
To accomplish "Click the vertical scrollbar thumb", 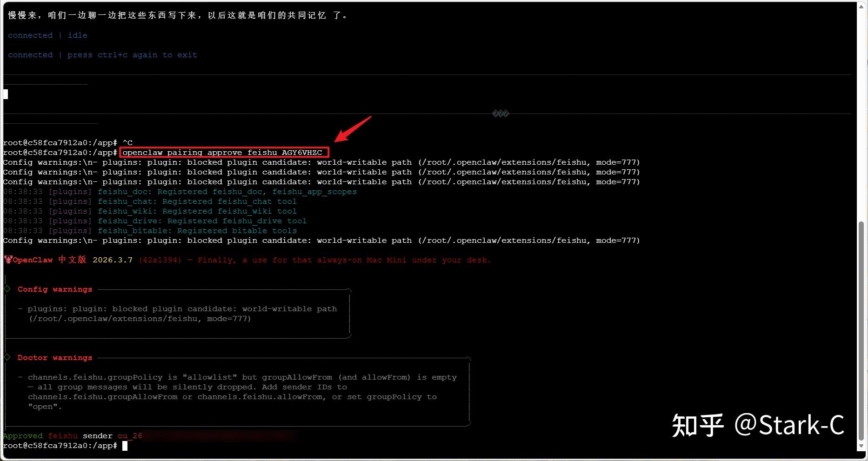I will 861,330.
